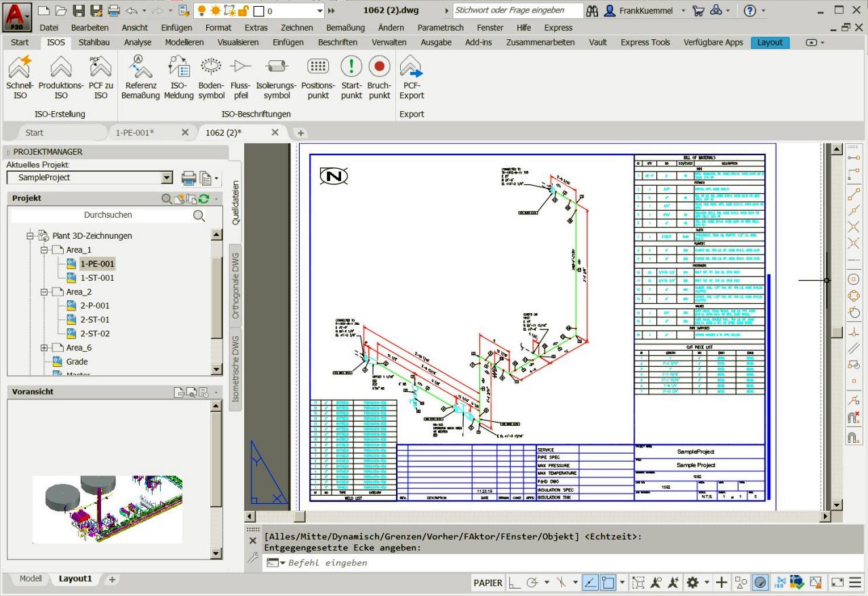Undo the last action

click(132, 10)
